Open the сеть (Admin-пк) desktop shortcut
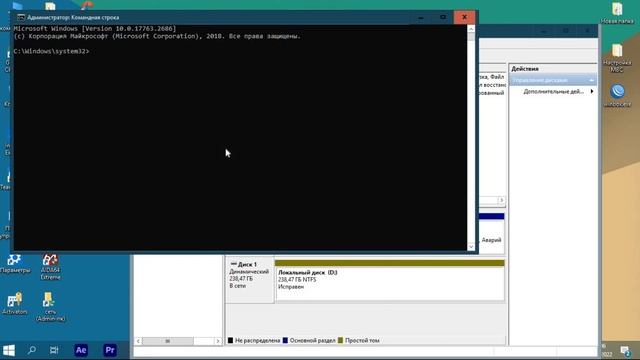This screenshot has width=640, height=360. (x=50, y=307)
